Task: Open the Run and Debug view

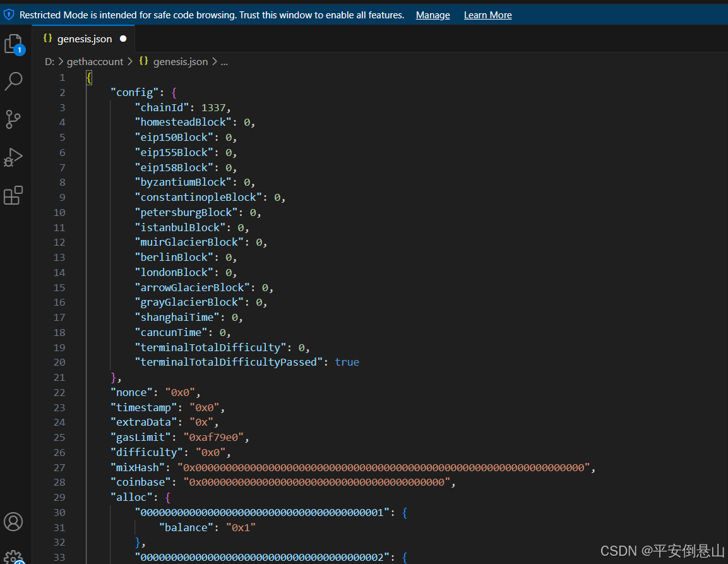Action: (x=13, y=157)
